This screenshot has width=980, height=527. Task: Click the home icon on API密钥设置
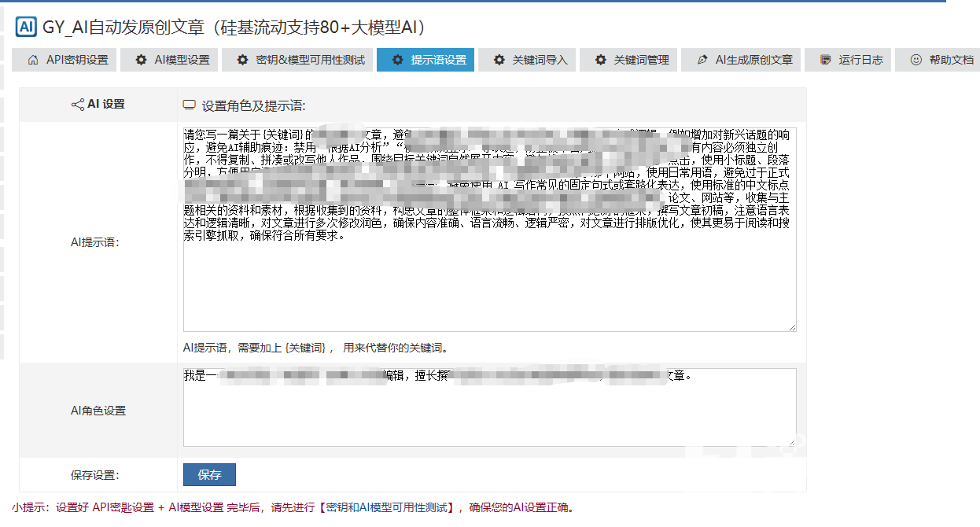point(33,60)
